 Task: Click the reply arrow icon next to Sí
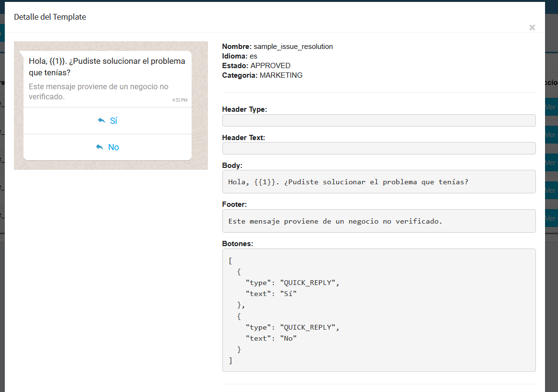click(101, 120)
